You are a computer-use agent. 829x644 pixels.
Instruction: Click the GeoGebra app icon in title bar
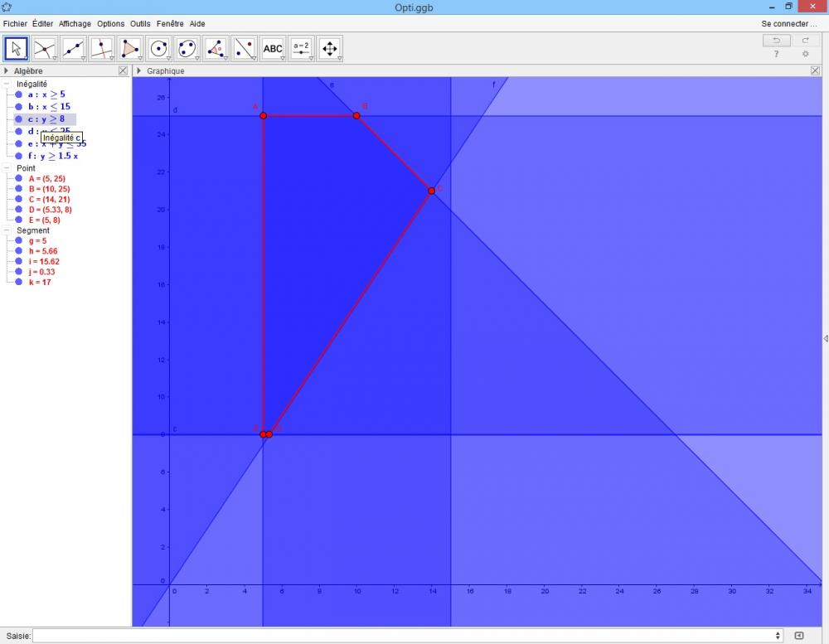pyautogui.click(x=7, y=7)
